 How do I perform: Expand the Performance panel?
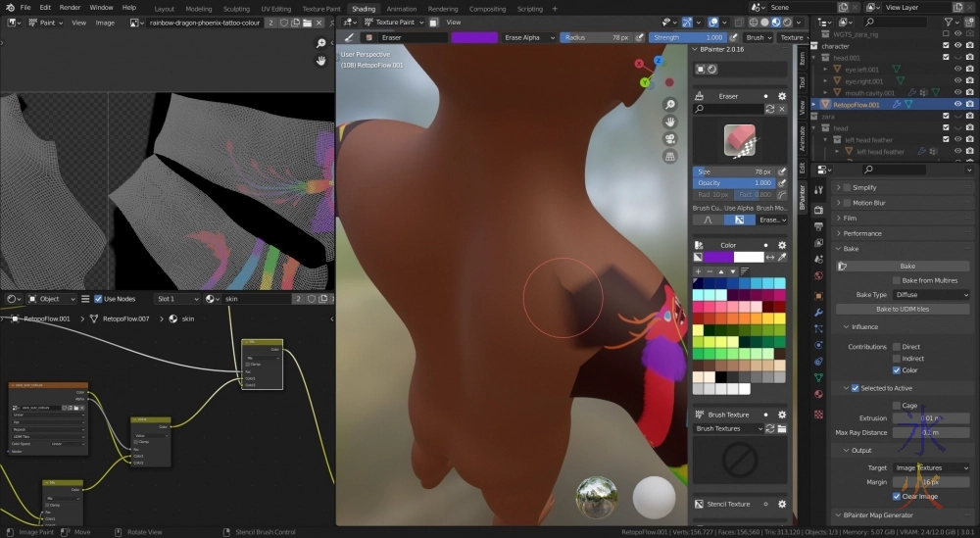[862, 233]
